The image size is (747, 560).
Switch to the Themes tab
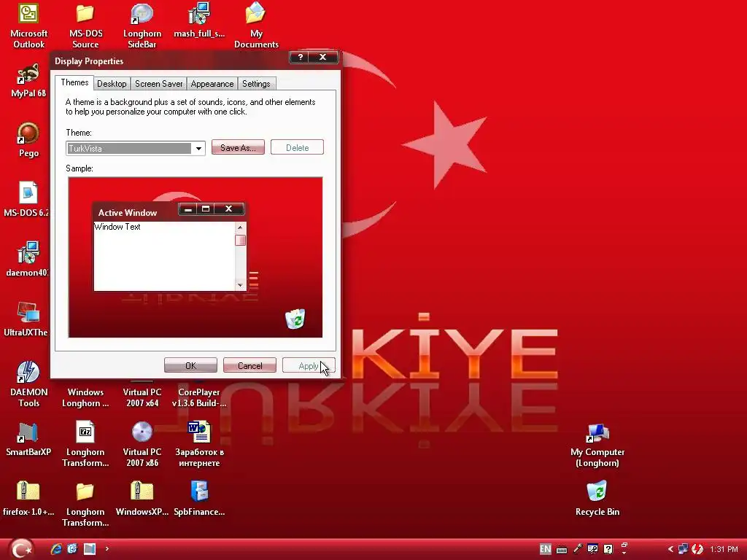74,82
